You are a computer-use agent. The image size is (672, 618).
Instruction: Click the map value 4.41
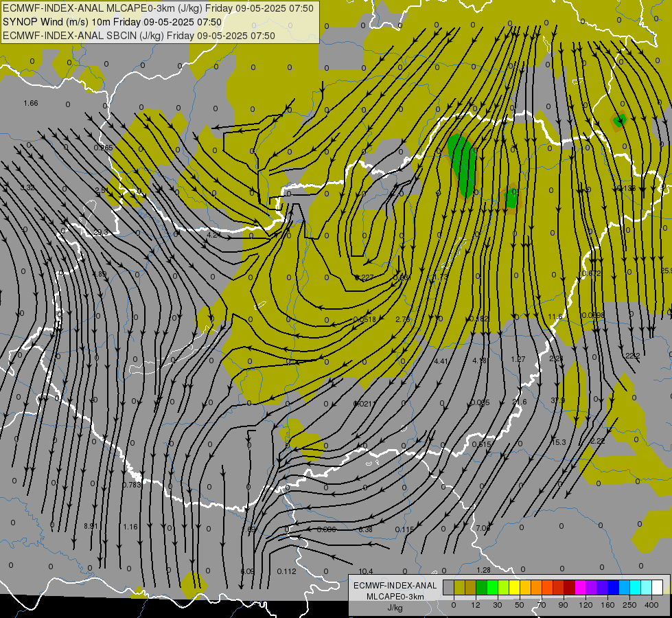coord(441,362)
